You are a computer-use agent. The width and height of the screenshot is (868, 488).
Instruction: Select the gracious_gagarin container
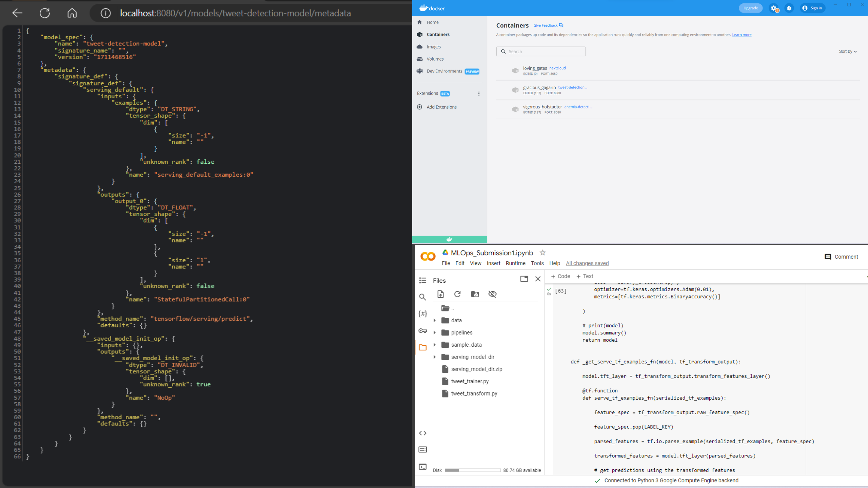[x=678, y=90]
